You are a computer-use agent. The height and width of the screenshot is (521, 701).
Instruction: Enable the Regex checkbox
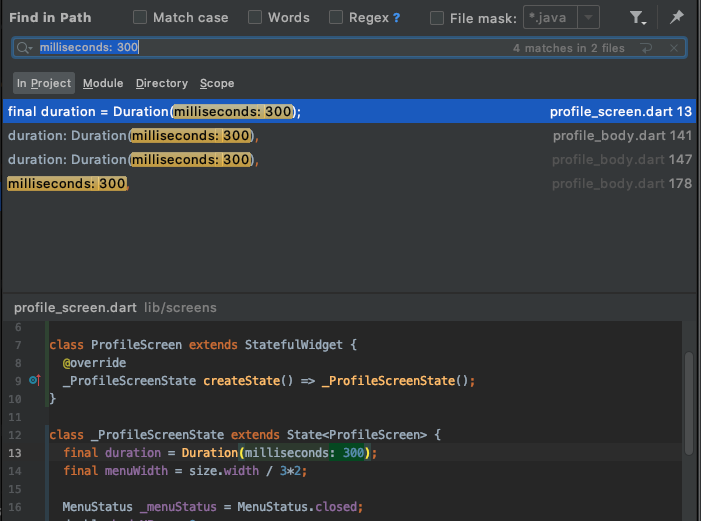[x=336, y=17]
